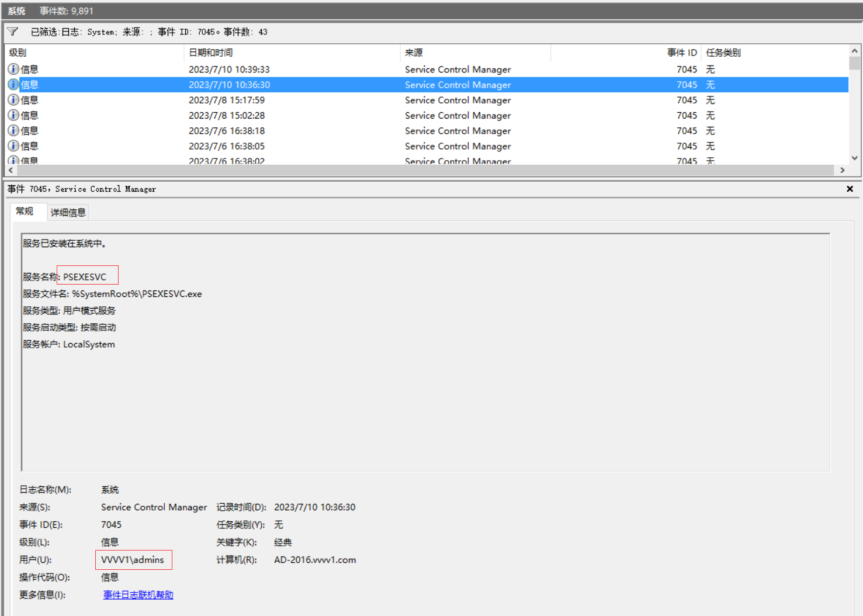
Task: Click the vertical scrollbar down arrow
Action: point(854,158)
